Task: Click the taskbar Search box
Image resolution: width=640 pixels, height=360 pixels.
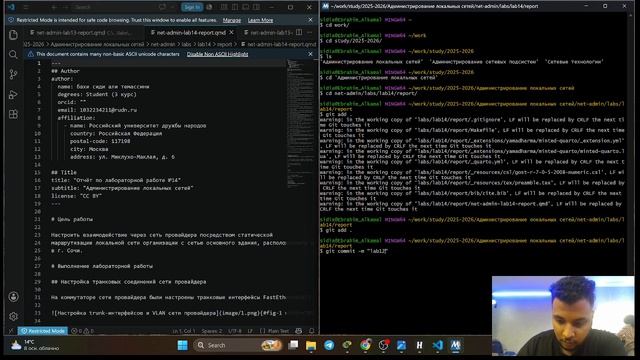Action: pos(238,345)
